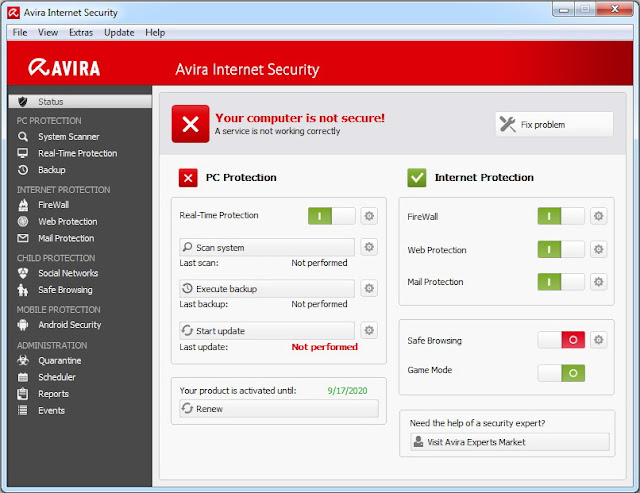Screen dimensions: 640x493
Task: Click the Execute backup button
Action: click(x=267, y=289)
